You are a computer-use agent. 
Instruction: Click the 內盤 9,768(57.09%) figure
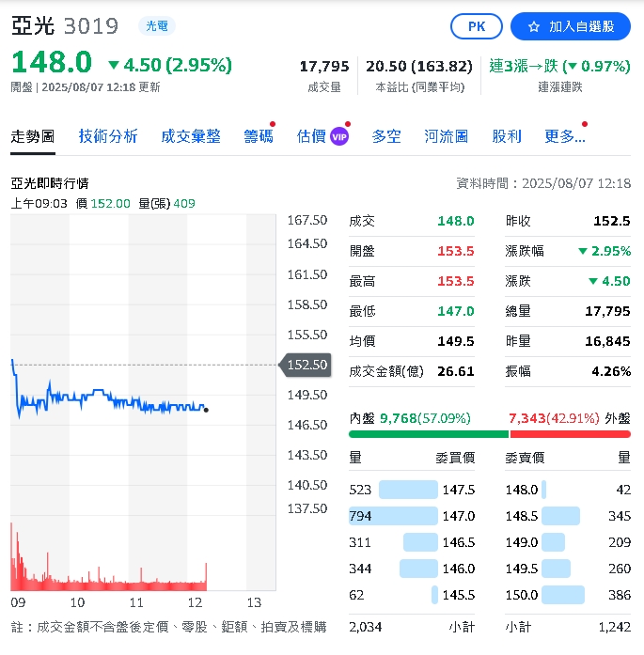tap(425, 418)
